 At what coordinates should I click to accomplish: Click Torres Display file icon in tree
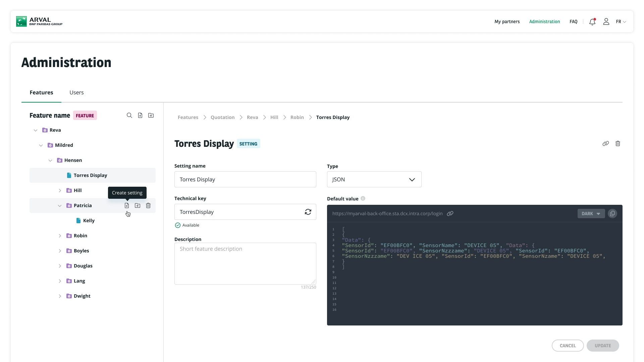[69, 175]
